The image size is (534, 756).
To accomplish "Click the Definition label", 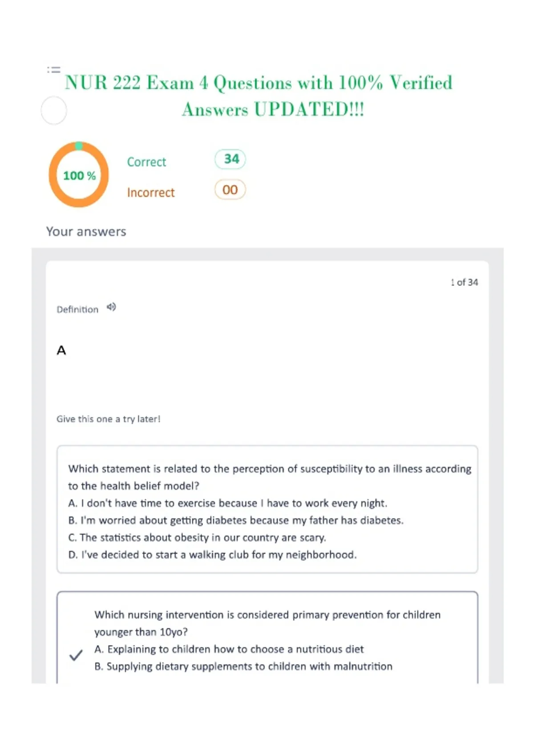I will coord(77,310).
